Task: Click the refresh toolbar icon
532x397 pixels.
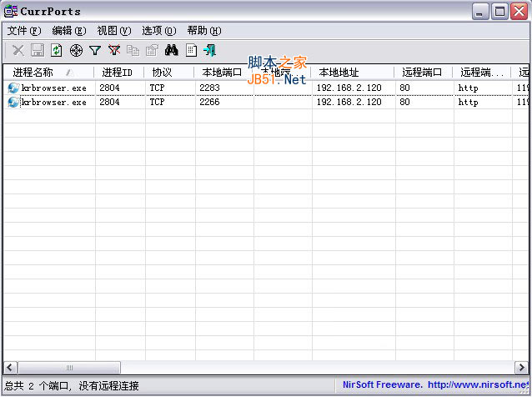Action: (57, 50)
